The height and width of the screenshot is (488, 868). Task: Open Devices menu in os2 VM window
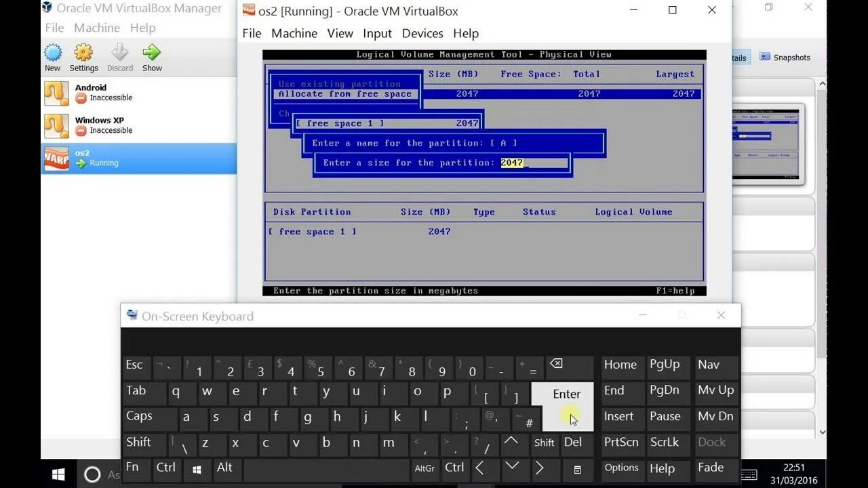coord(422,33)
